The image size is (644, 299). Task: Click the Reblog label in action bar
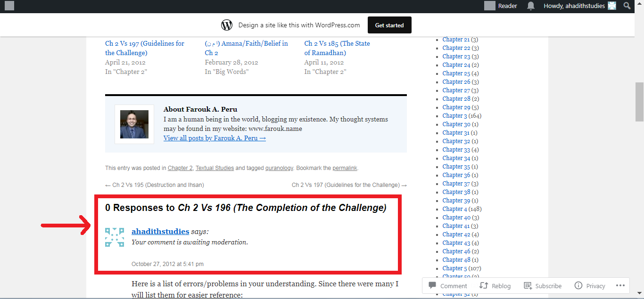[501, 286]
